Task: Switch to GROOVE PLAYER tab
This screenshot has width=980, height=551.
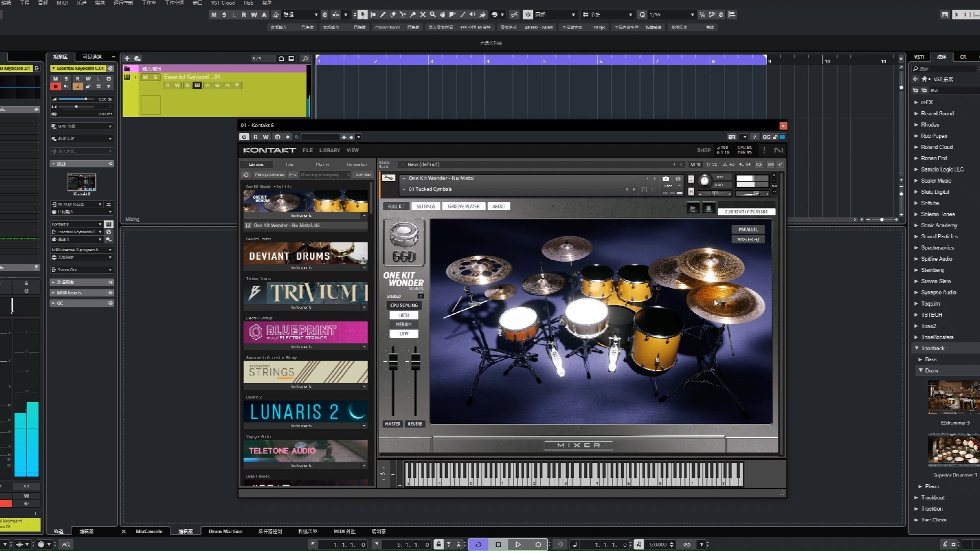Action: [463, 207]
